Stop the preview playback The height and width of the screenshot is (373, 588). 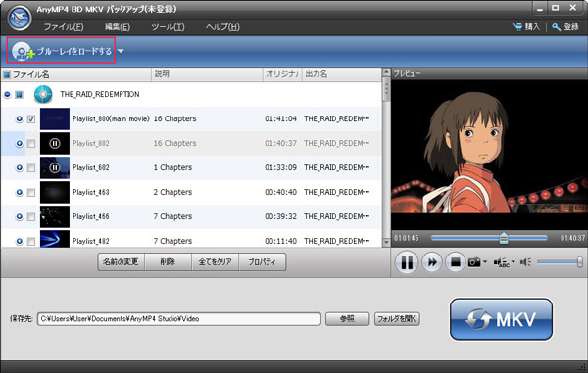coord(456,262)
